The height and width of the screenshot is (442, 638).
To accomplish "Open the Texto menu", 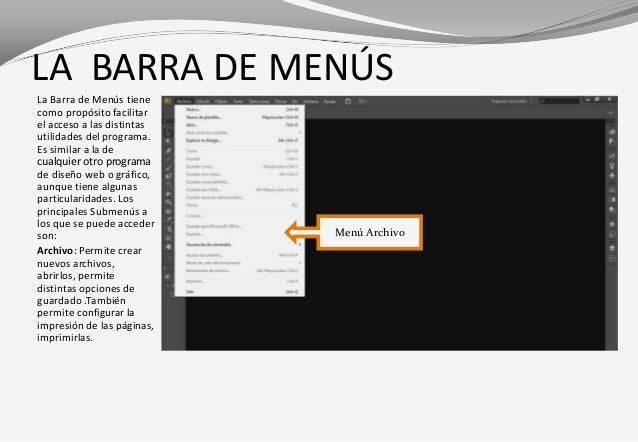I will click(238, 101).
